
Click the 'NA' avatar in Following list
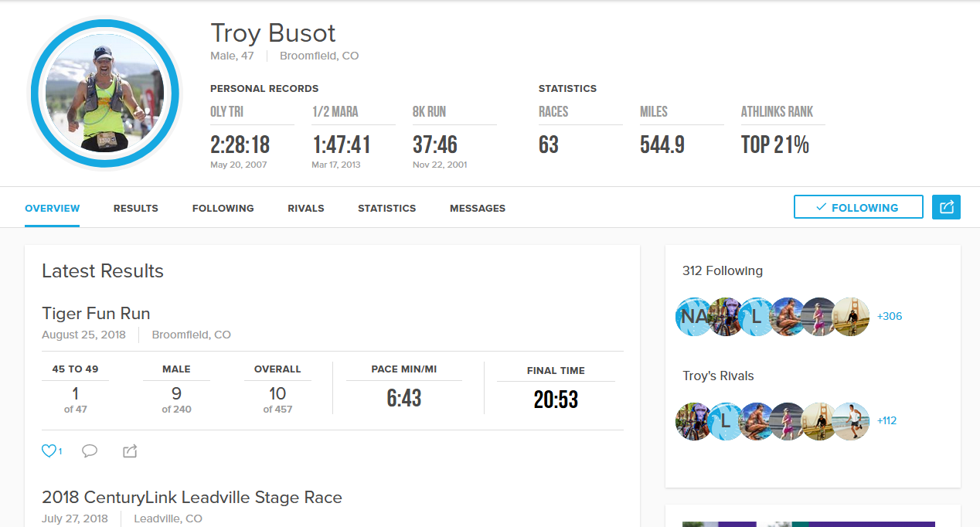pos(693,317)
